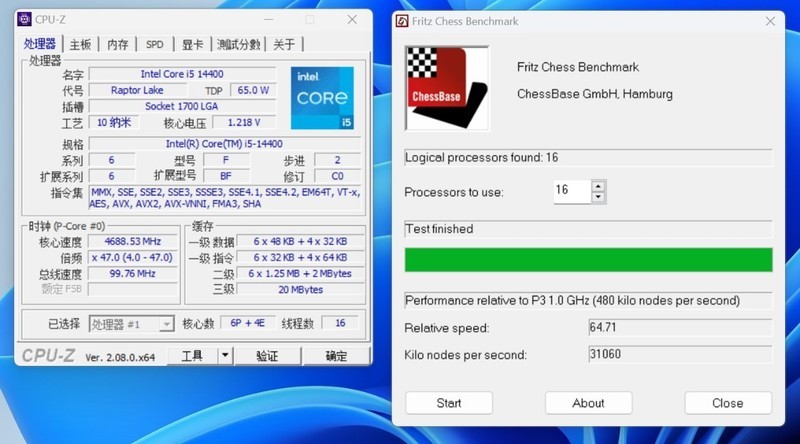Click the core speed value 4688.53 MHz
Screen dimensions: 800x444
coord(133,241)
